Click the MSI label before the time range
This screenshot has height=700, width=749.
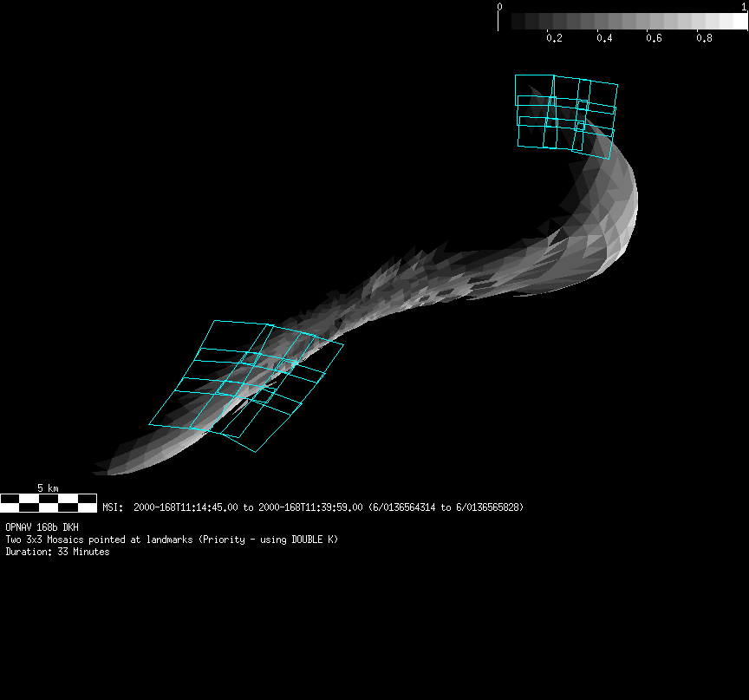coord(113,507)
